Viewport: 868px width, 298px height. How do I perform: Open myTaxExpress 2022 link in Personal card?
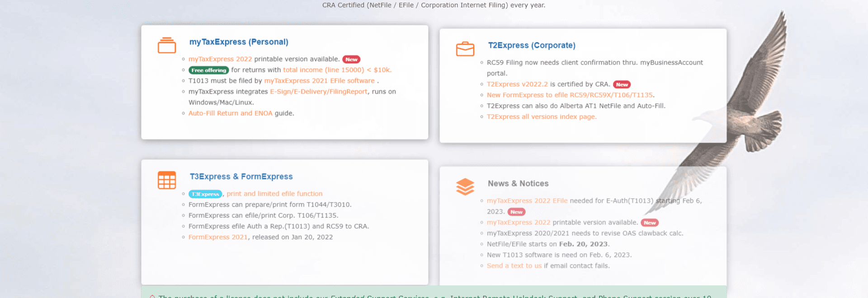click(220, 59)
